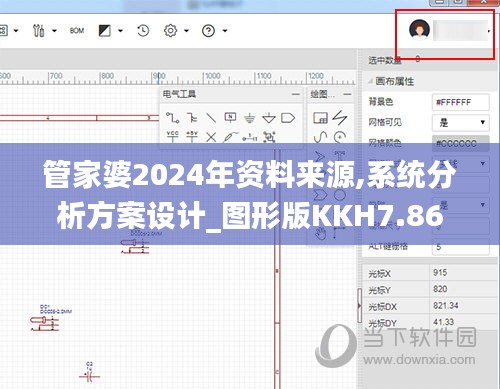The image size is (500, 389).
Task: Minimize the 绘图 tools panel
Action: 347,94
